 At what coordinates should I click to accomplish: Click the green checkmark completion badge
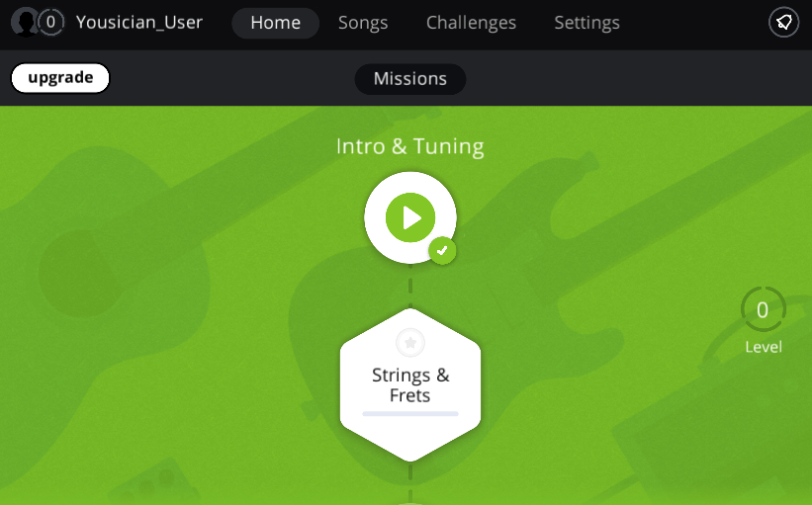(442, 251)
